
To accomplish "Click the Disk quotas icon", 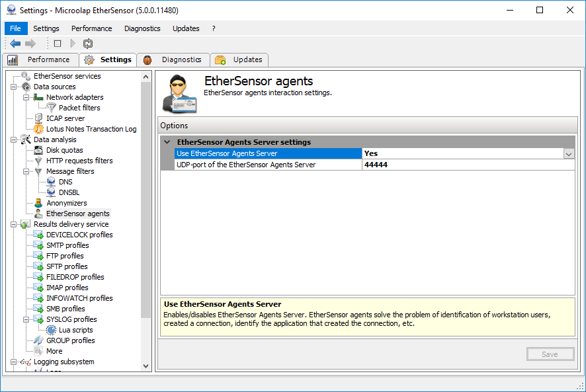I will (x=38, y=150).
